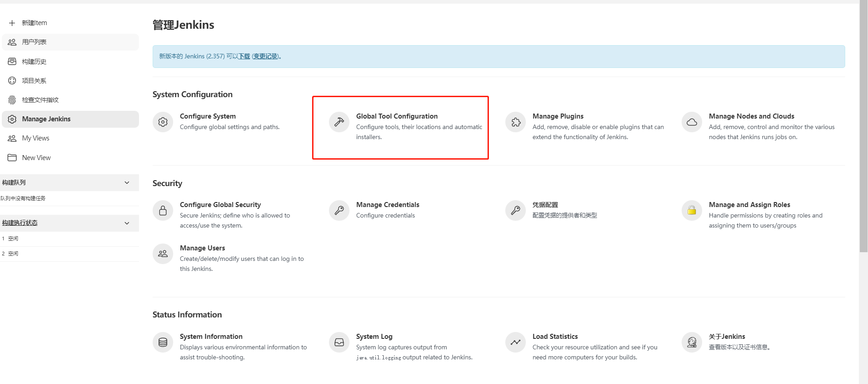Click the Configure System gear icon
Viewport: 868px width, 384px height.
tap(163, 122)
